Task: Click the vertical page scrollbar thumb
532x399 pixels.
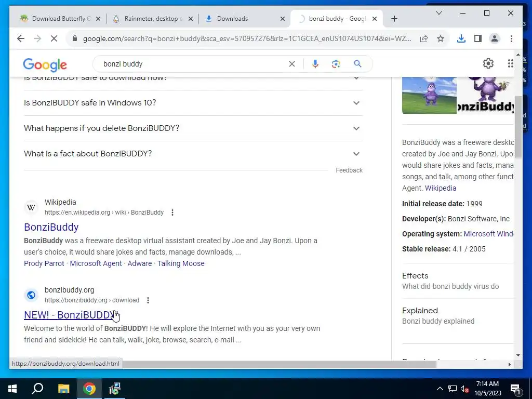Action: coord(518,127)
